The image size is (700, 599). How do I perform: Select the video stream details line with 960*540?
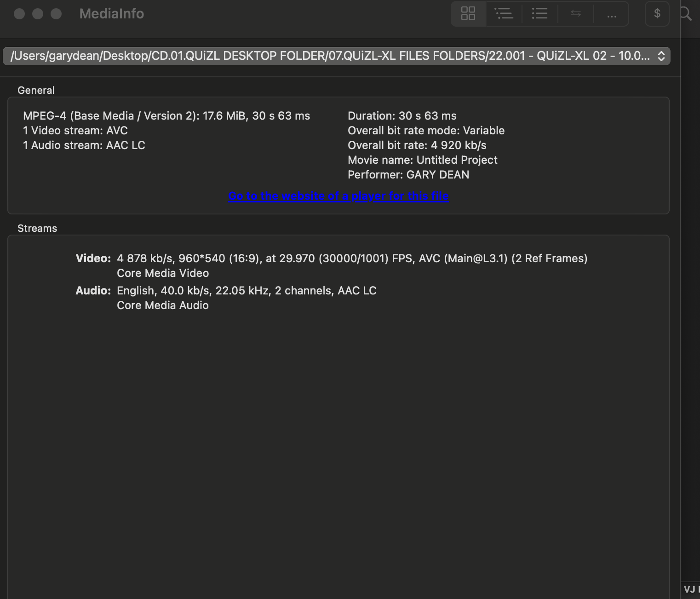tap(352, 259)
